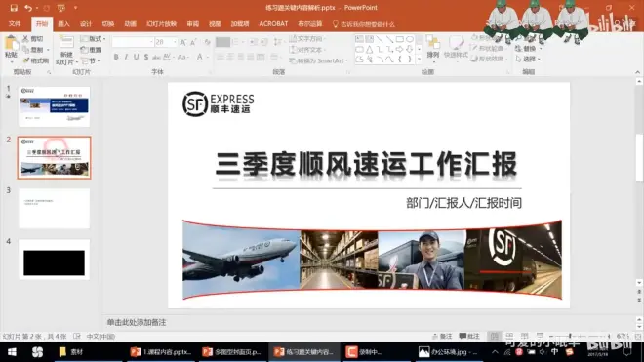
Task: Expand the Layout (版式) dropdown
Action: click(94, 39)
